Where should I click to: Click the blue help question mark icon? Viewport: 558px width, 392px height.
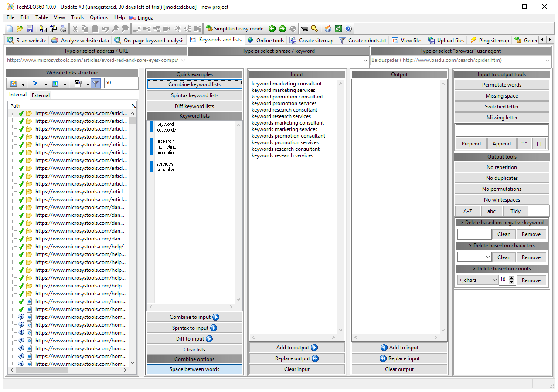[348, 29]
